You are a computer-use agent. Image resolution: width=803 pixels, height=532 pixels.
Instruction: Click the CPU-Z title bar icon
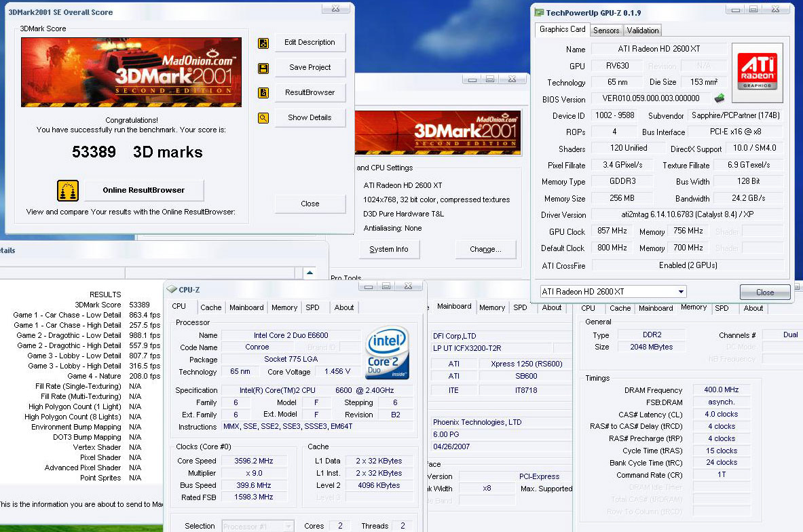(172, 290)
